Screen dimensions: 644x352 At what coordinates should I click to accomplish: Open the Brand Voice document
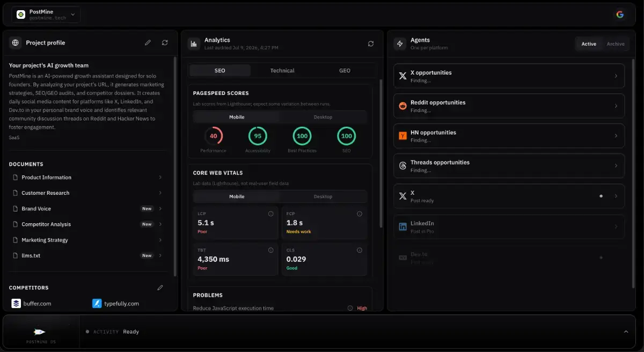tap(88, 209)
